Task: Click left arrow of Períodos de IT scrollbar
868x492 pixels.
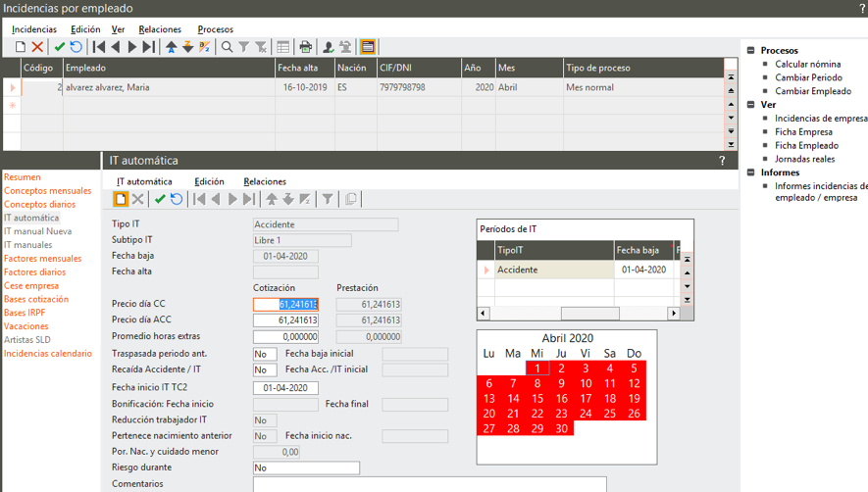Action: pos(483,314)
